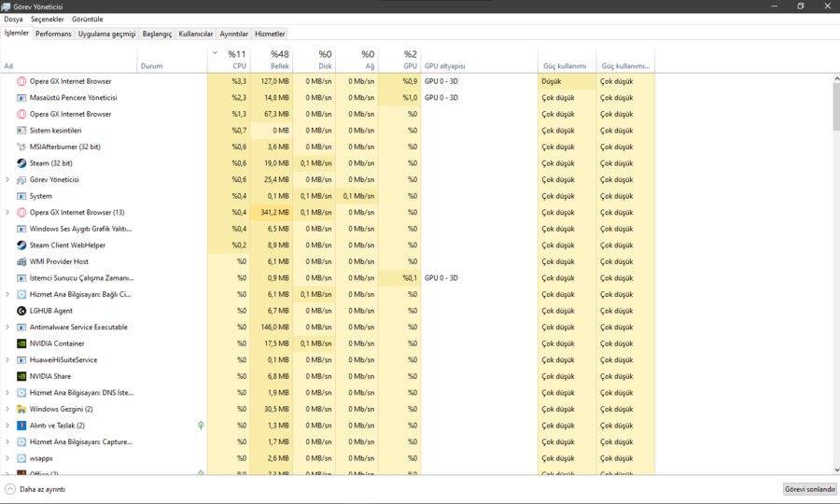Click the Antimalware Service Executable icon
840x504 pixels.
click(21, 328)
